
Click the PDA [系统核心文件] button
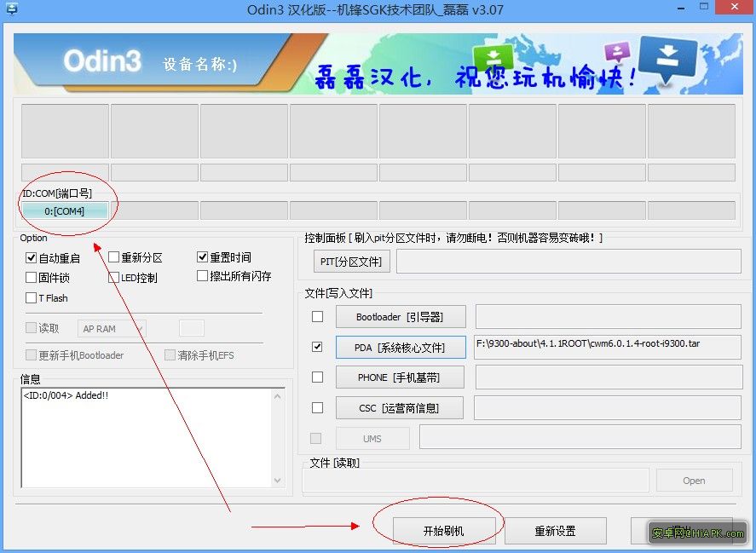click(x=401, y=347)
